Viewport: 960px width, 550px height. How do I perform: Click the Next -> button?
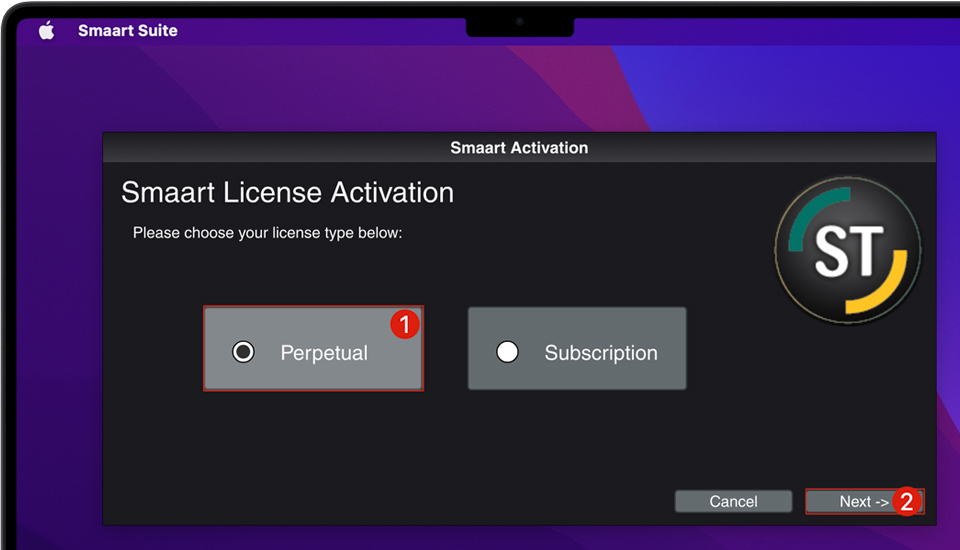[864, 501]
